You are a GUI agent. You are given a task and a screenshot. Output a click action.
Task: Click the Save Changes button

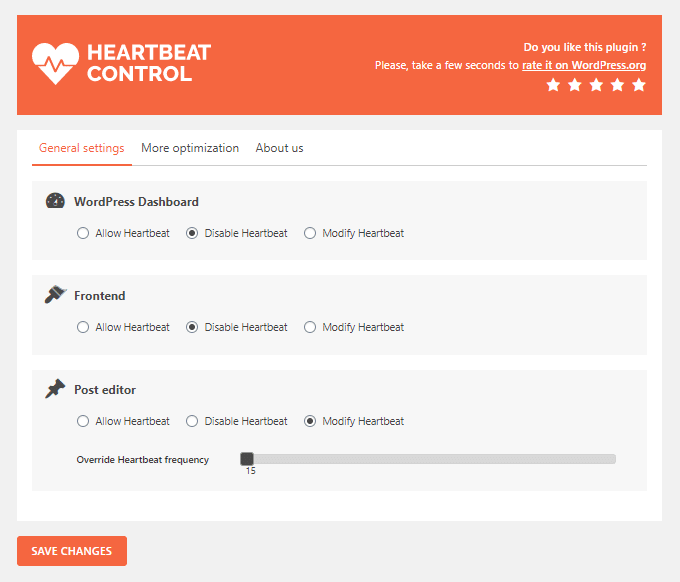pos(72,551)
